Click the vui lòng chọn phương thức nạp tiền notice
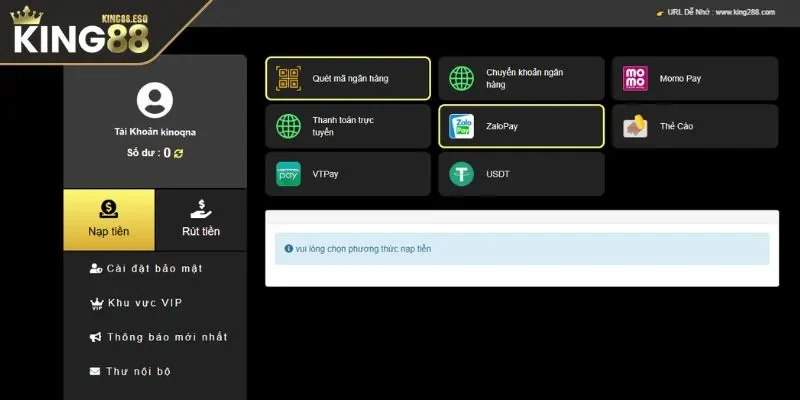This screenshot has height=400, width=800. tap(363, 249)
